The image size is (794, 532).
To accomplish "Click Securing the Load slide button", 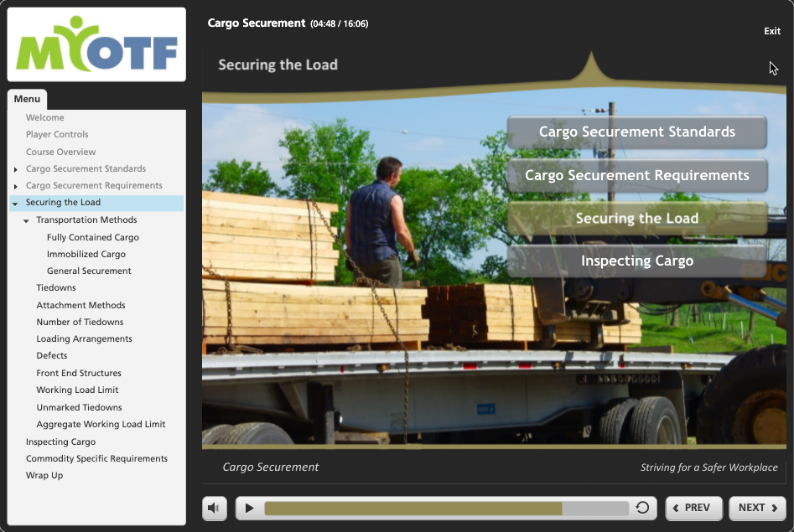I will [637, 218].
